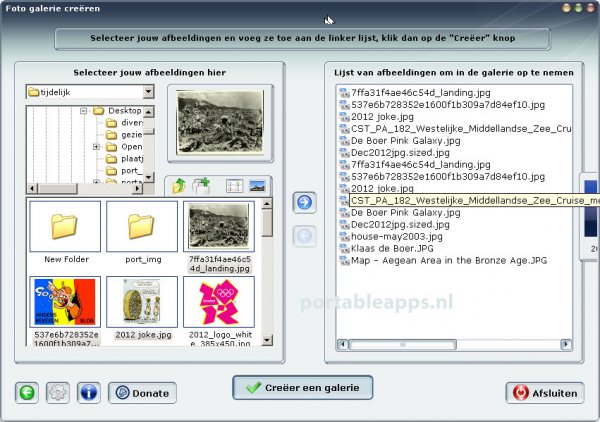The height and width of the screenshot is (422, 600).
Task: Switch to the thumbnail grid view icon
Action: 234,186
